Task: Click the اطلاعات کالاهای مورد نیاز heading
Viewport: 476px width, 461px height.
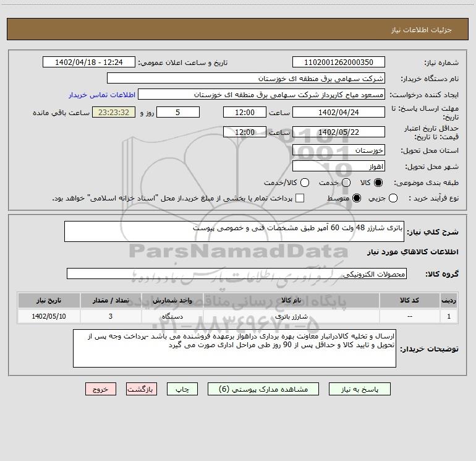Action: tap(412, 252)
